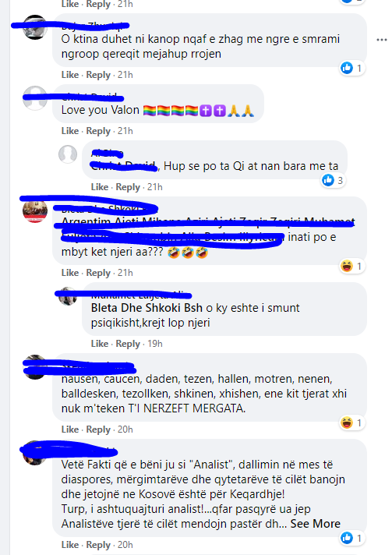
Task: Reply to the kanop nqaf comment
Action: click(x=98, y=75)
